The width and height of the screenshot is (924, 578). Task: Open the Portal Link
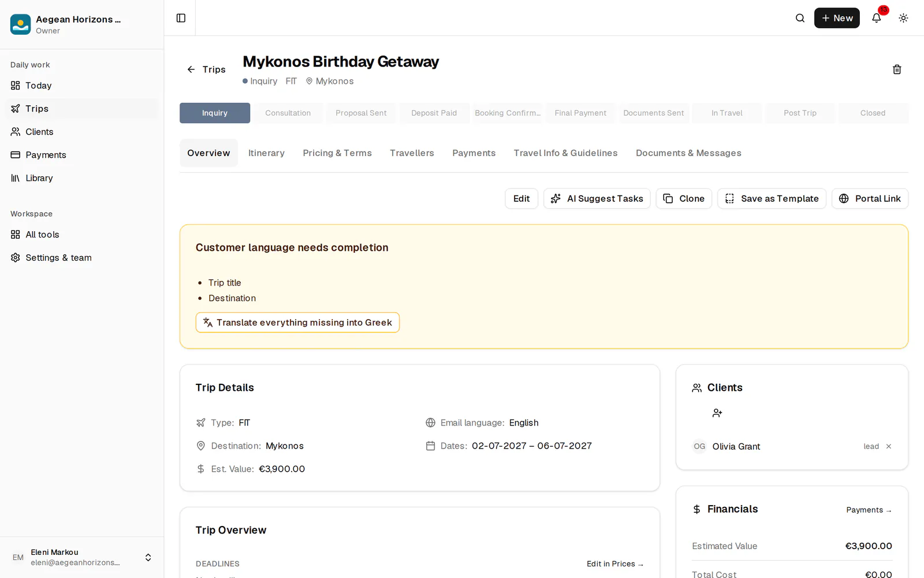click(870, 199)
